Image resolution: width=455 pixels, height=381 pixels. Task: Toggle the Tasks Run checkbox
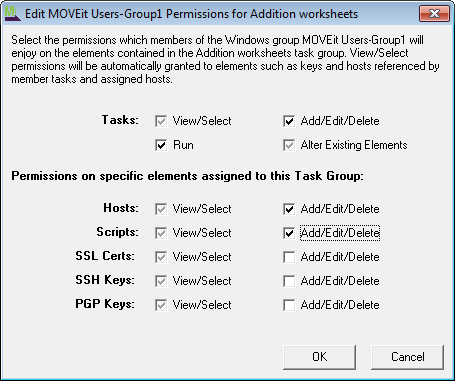161,145
